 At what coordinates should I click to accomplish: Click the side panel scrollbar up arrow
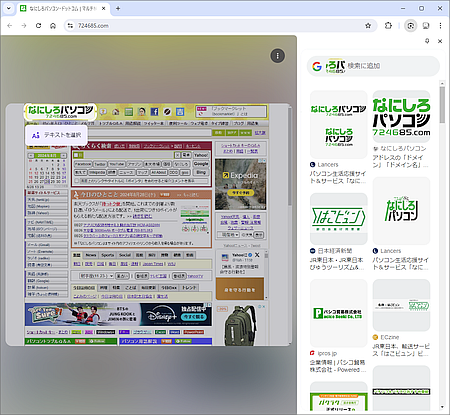tap(442, 83)
